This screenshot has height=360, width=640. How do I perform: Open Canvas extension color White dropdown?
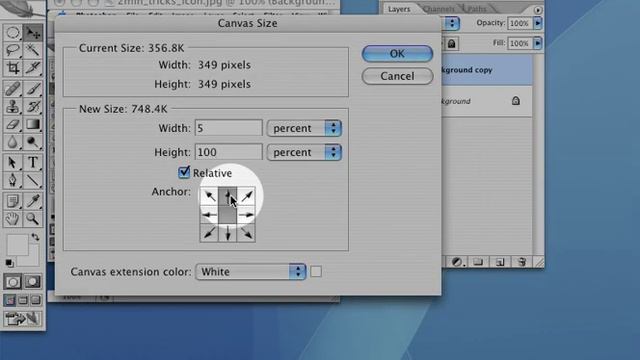[x=251, y=271]
